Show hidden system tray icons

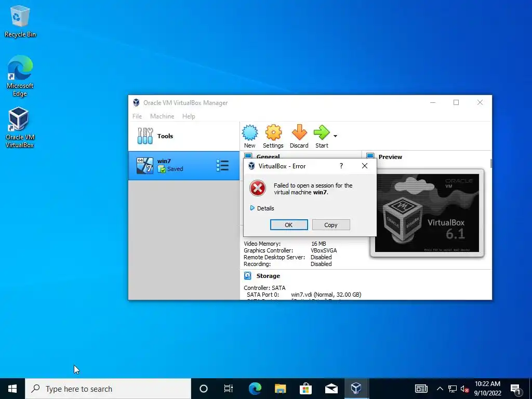coord(440,389)
